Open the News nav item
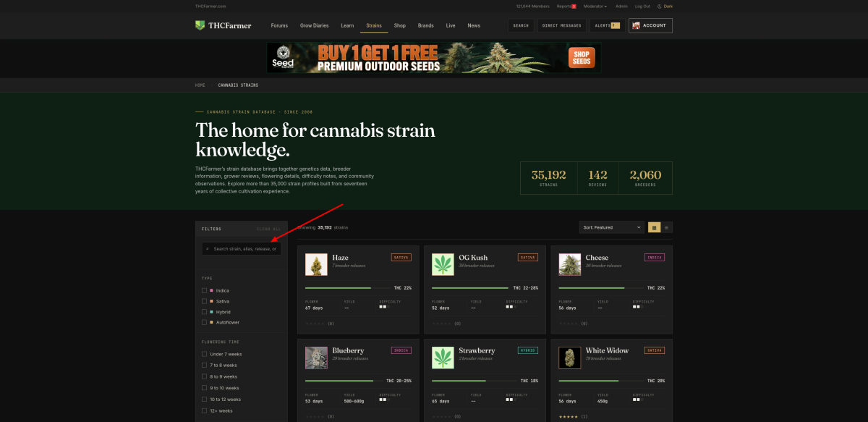This screenshot has width=868, height=422. click(474, 25)
